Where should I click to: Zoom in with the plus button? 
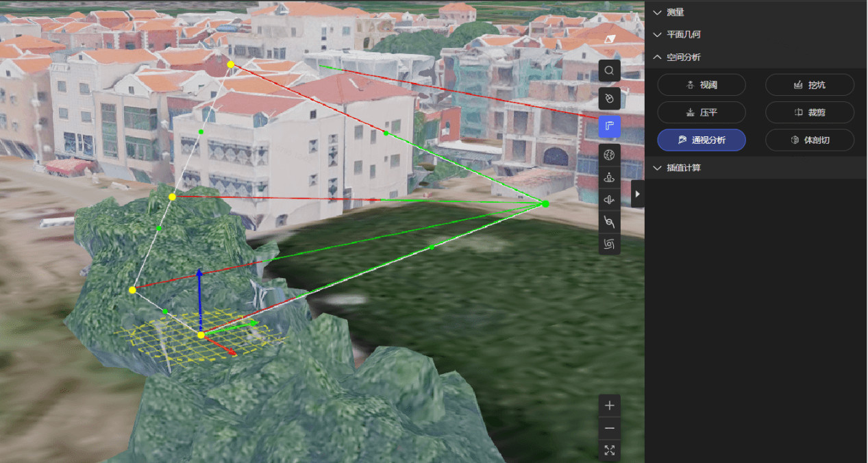609,405
